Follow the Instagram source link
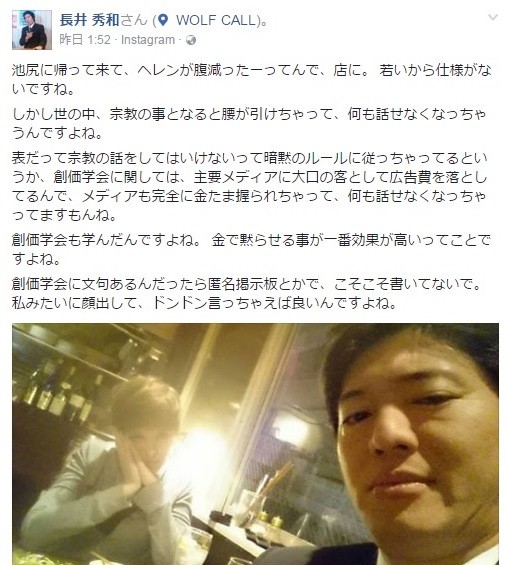The width and height of the screenshot is (507, 565). (x=148, y=40)
